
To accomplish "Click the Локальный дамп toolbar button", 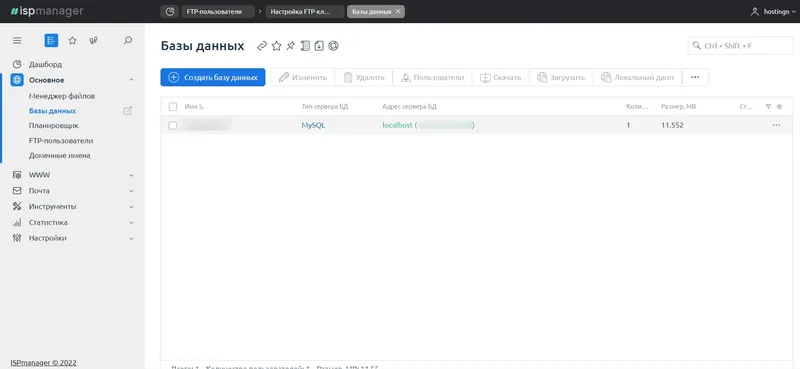I will [637, 78].
